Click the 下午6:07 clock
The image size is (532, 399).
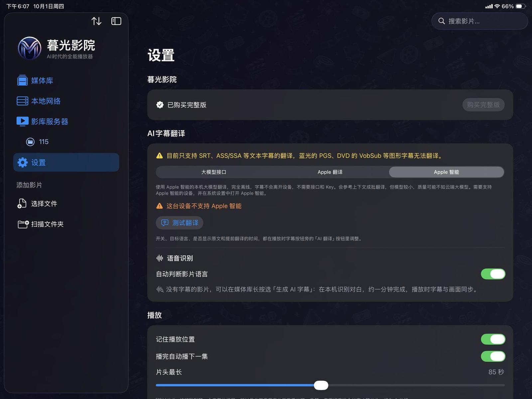click(x=18, y=6)
